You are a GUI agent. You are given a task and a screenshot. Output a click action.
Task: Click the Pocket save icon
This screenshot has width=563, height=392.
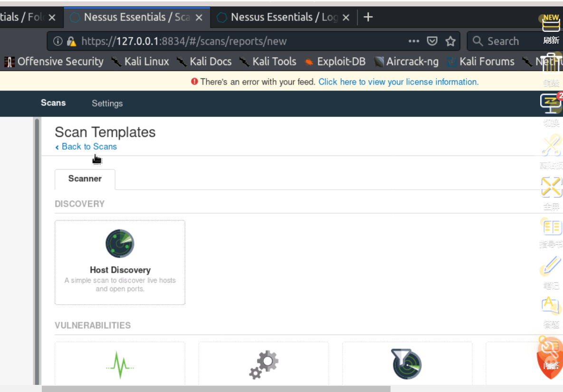click(x=432, y=41)
